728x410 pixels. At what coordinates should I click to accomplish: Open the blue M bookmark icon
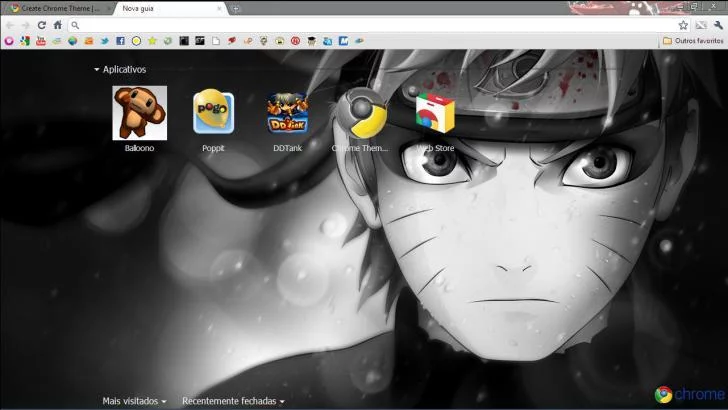click(343, 41)
